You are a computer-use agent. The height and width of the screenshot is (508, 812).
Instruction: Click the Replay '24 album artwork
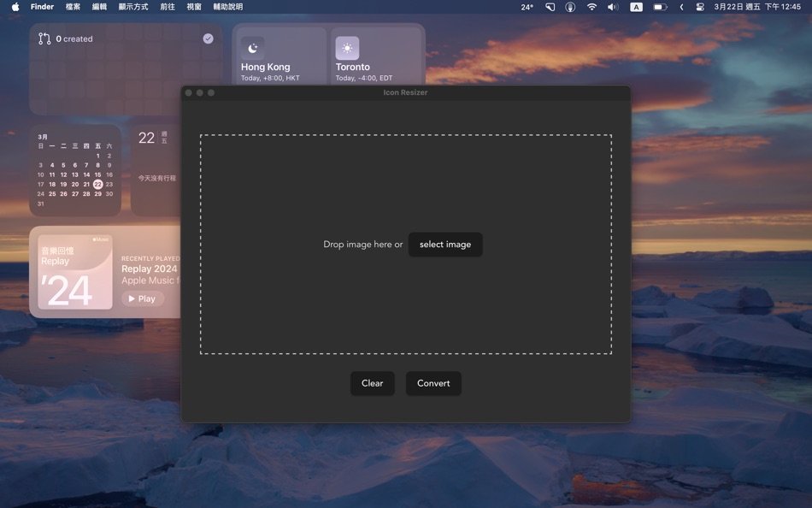click(75, 272)
